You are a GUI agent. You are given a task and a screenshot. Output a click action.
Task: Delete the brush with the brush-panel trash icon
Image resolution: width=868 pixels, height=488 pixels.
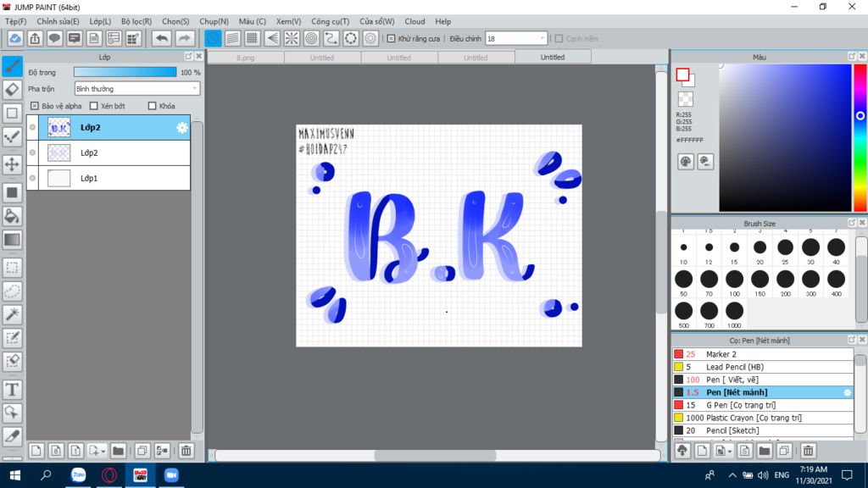808,451
